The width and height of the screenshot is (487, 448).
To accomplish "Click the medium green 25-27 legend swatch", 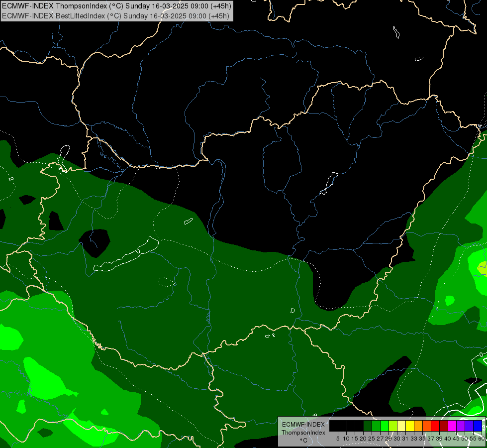I will (x=376, y=426).
